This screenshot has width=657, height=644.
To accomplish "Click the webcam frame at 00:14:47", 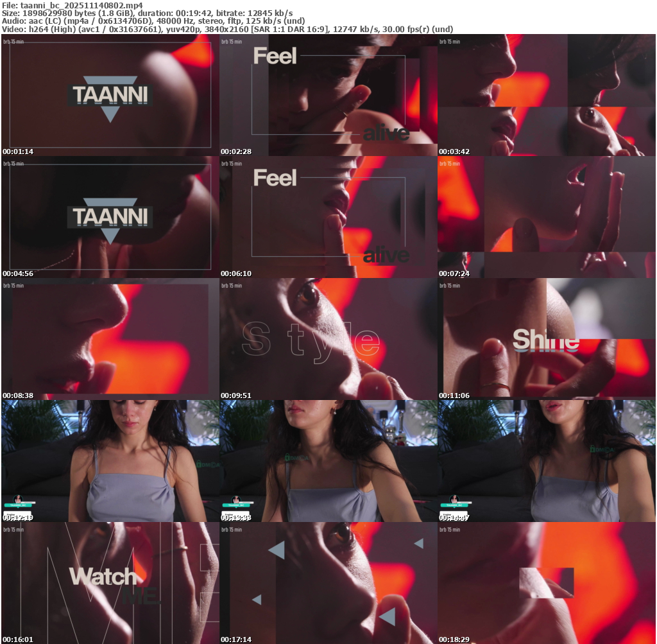I will [x=547, y=461].
